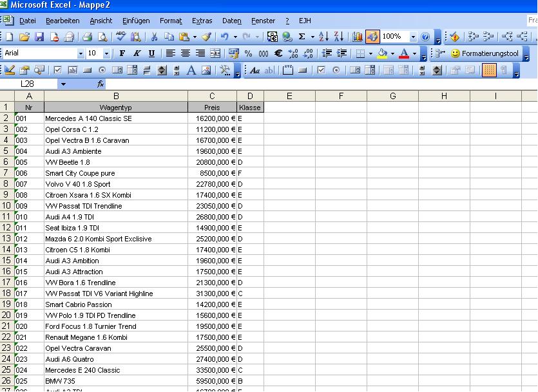The image size is (538, 392).
Task: Apply the yellow fill color bucket
Action: coord(382,53)
